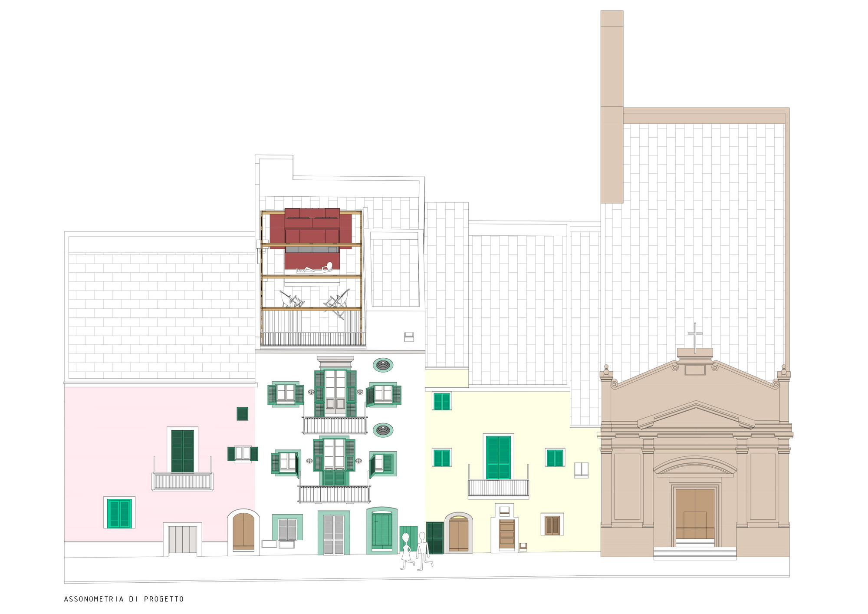Click the tall beige bell tower

(x=612, y=106)
